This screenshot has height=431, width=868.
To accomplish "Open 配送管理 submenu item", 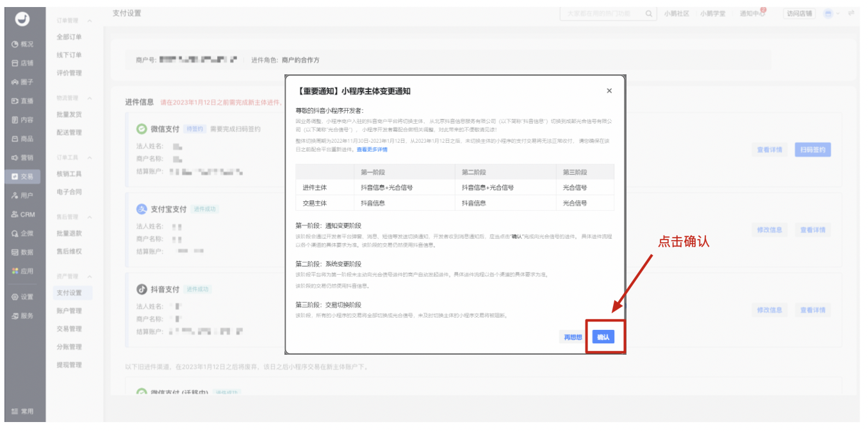I will click(x=69, y=133).
